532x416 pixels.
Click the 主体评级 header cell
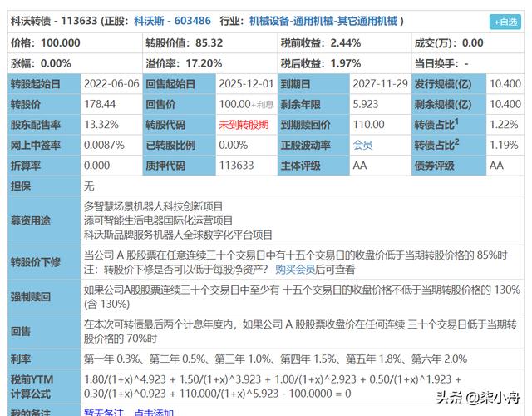[x=313, y=166]
